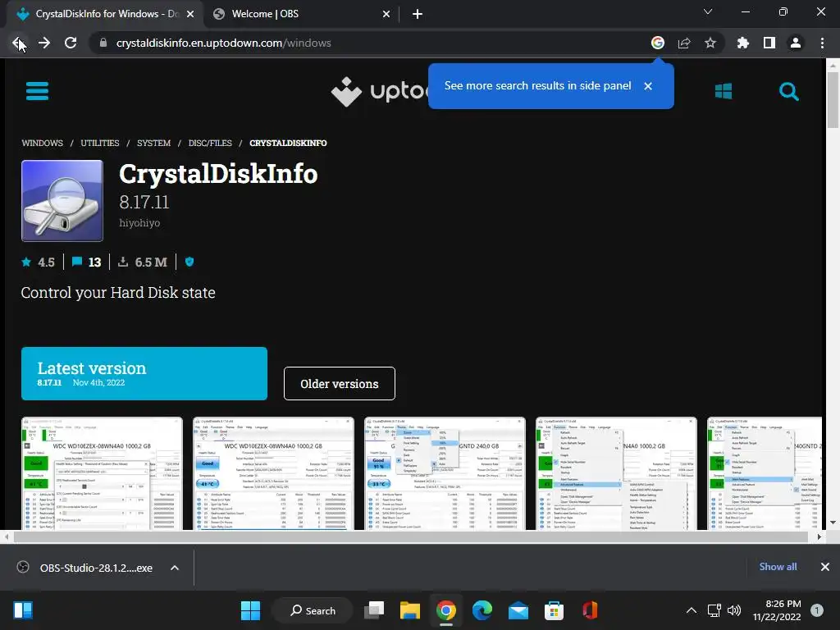Click the Latest version download button
This screenshot has width=840, height=630.
click(x=144, y=373)
